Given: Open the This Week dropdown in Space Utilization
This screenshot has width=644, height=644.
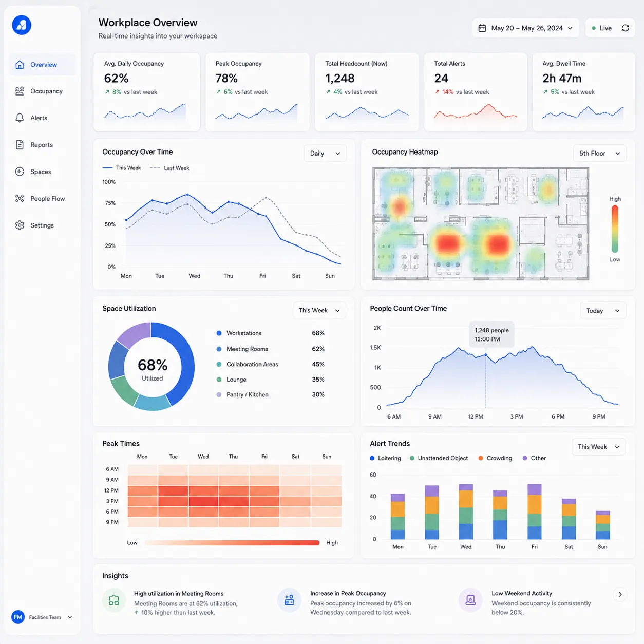Looking at the screenshot, I should 319,310.
